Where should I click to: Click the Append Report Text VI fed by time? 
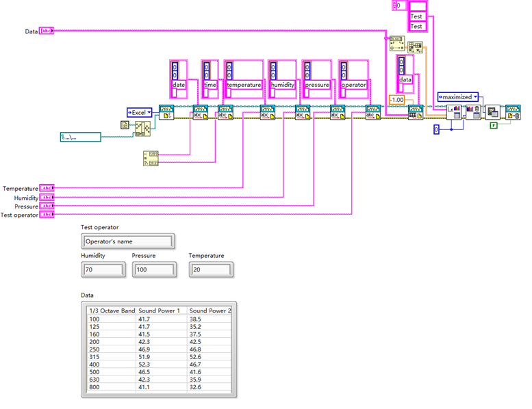click(x=225, y=112)
